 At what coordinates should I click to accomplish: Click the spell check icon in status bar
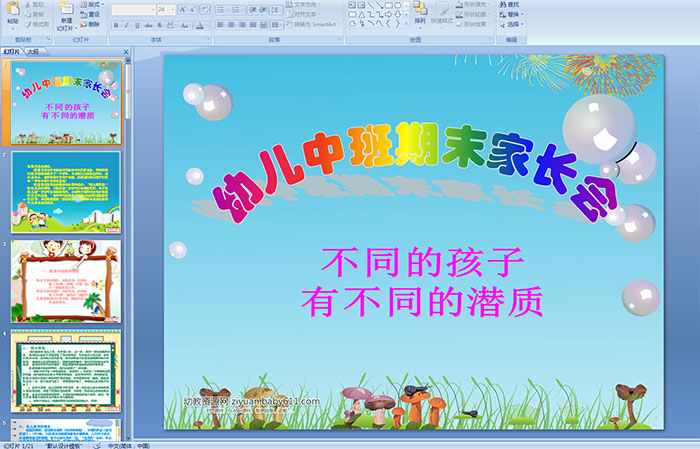tap(97, 445)
